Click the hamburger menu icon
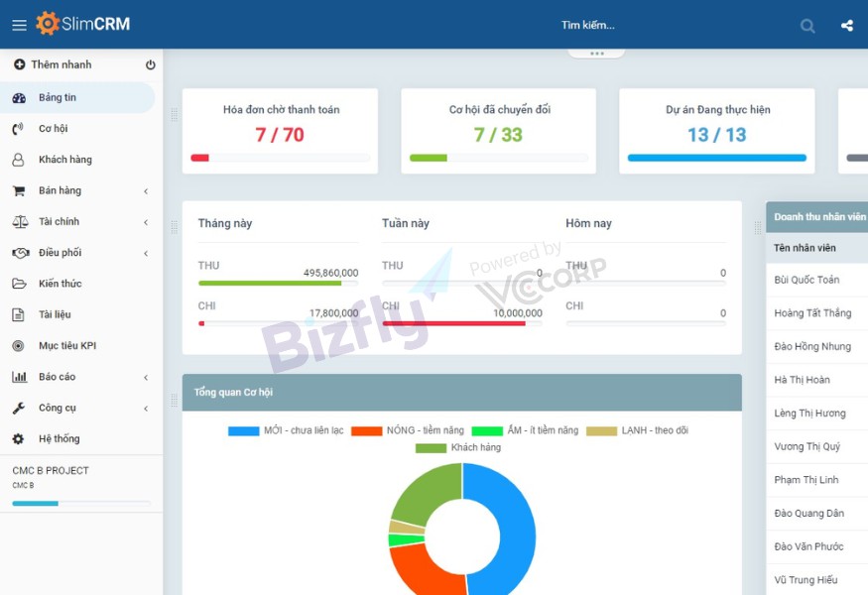Screen dimensions: 868x595 tap(19, 25)
